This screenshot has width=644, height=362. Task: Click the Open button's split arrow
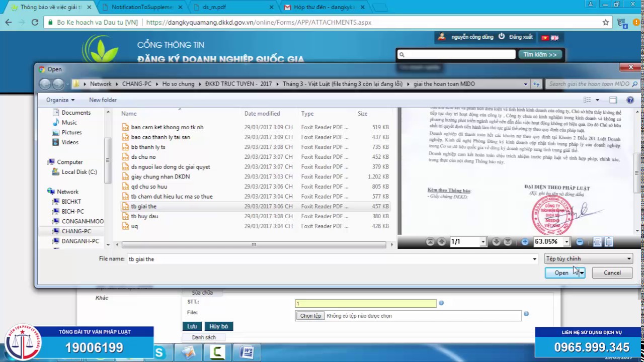tap(582, 273)
